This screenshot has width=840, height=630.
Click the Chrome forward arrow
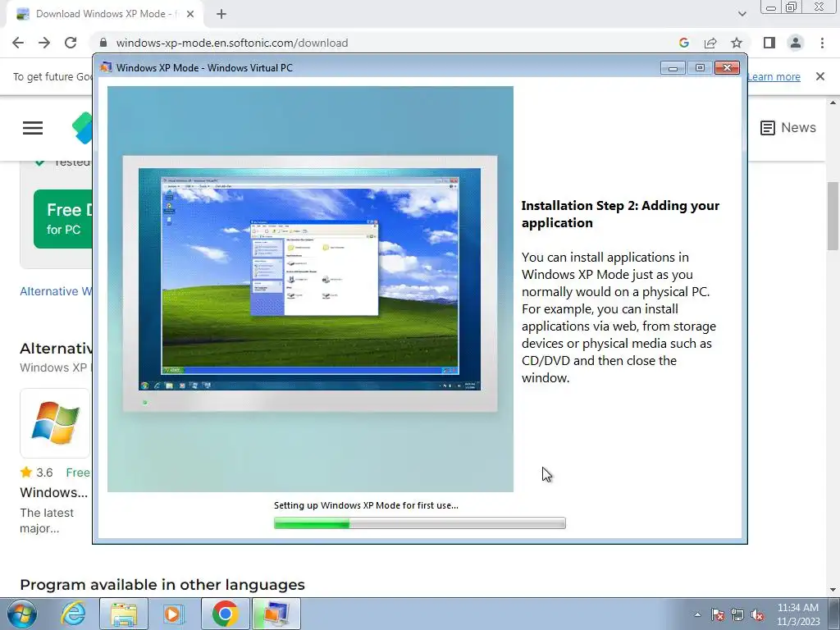pos(44,43)
